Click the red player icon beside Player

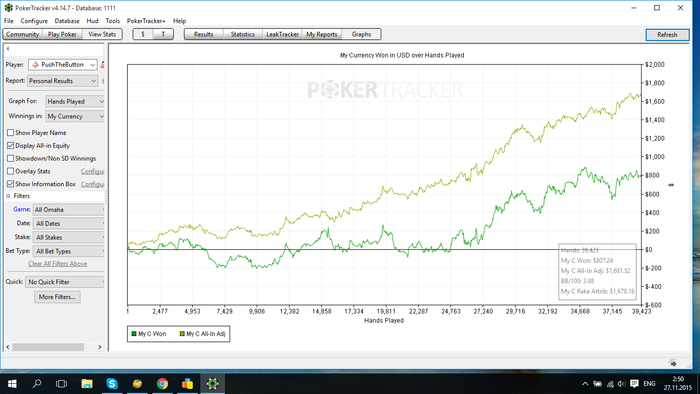(102, 65)
